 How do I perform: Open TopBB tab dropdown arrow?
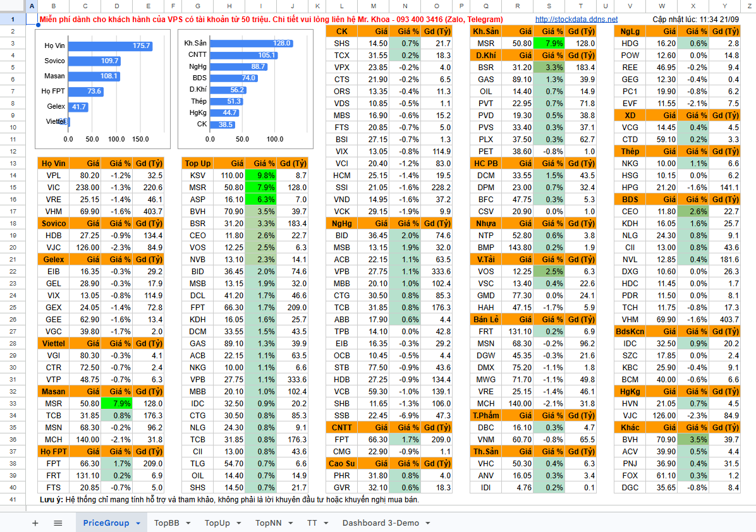pyautogui.click(x=188, y=523)
